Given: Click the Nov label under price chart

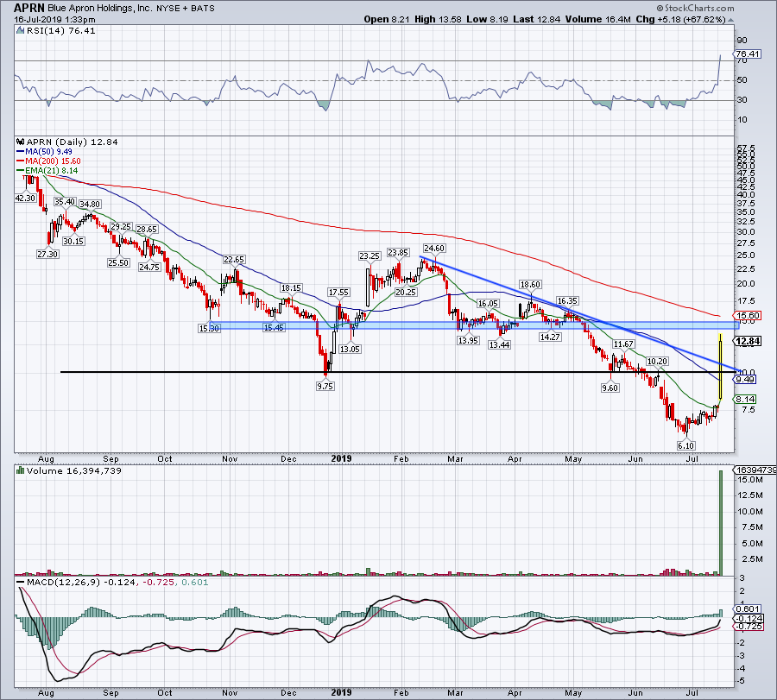Looking at the screenshot, I should 230,458.
